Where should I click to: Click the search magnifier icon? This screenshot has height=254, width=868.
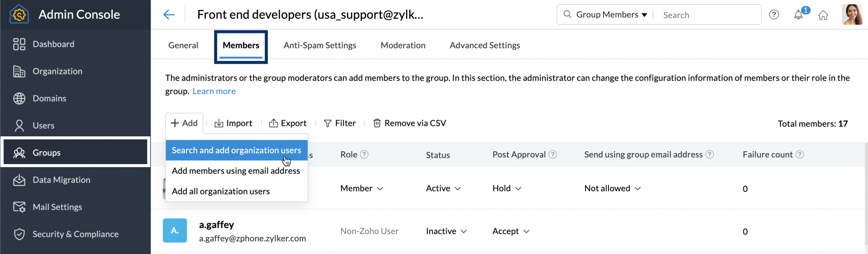(x=567, y=14)
